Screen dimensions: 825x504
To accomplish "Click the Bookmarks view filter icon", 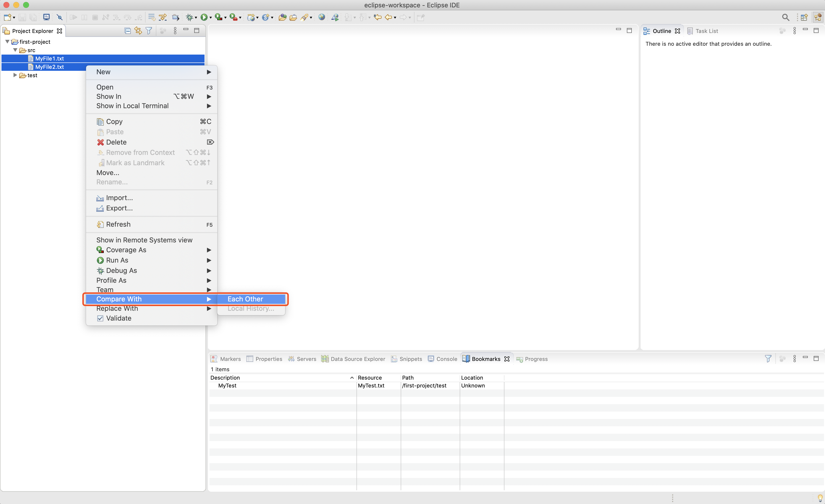I will pos(768,359).
